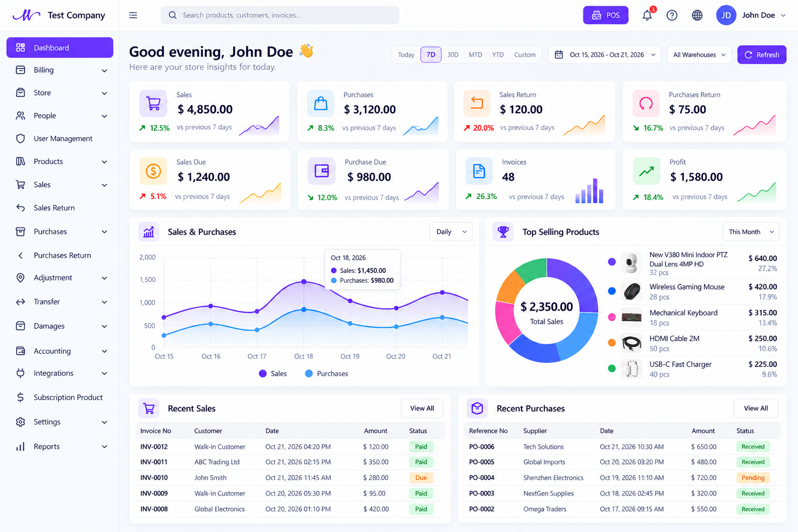Click the Refresh button
The image size is (798, 532).
[x=762, y=55]
